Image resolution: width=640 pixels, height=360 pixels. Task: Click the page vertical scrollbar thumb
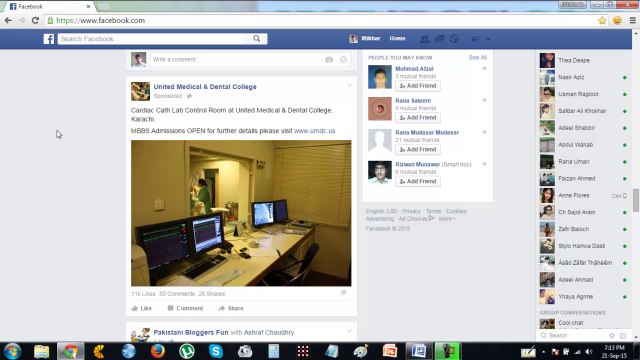(636, 200)
